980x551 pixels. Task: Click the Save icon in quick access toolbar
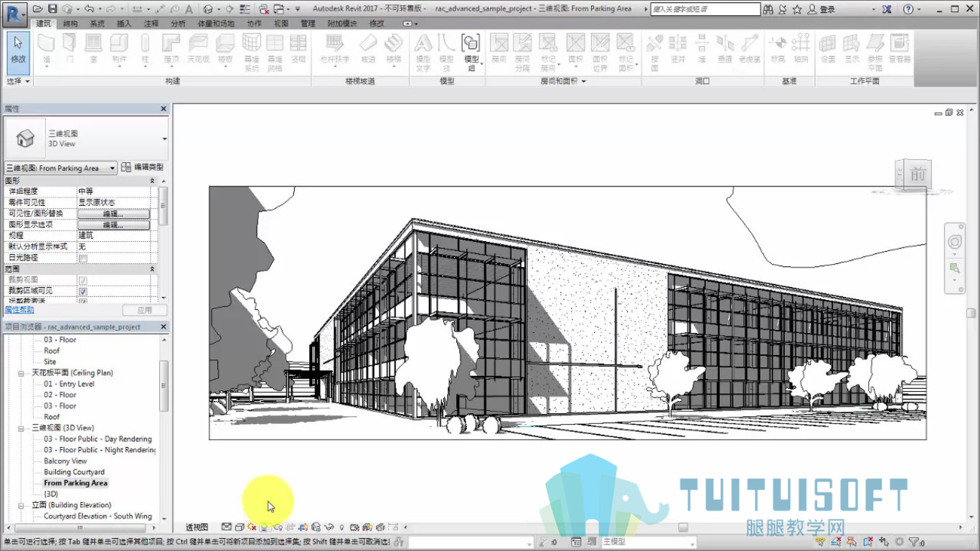pyautogui.click(x=52, y=9)
